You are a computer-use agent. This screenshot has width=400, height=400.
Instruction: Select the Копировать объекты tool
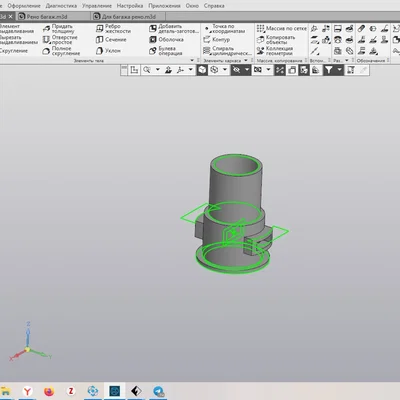pos(276,40)
